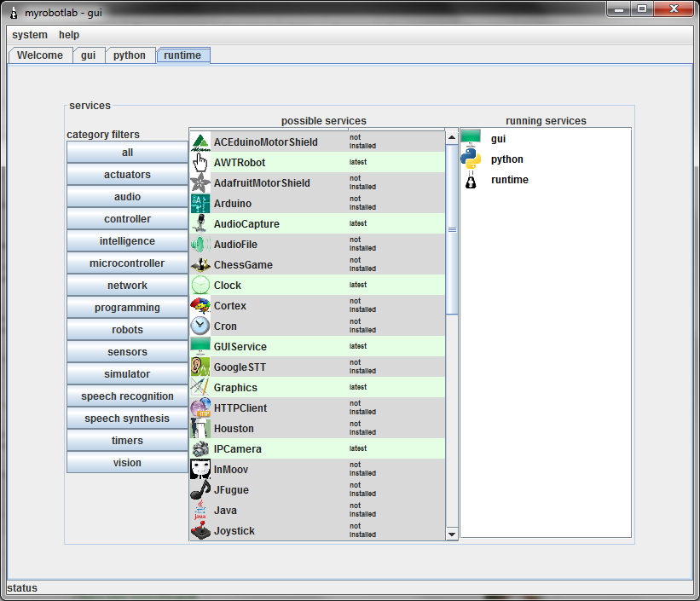Click the possible services scrollbar down arrow
This screenshot has height=601, width=700.
click(452, 534)
